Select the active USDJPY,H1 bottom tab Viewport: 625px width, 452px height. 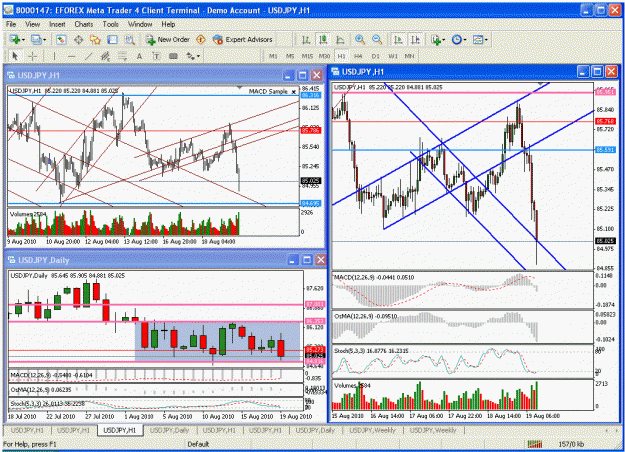[120, 430]
